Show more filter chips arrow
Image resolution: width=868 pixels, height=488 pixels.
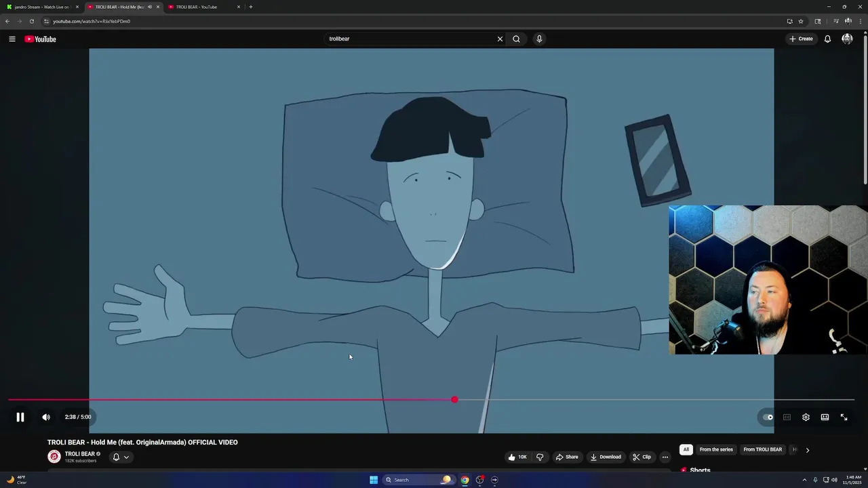pos(807,449)
